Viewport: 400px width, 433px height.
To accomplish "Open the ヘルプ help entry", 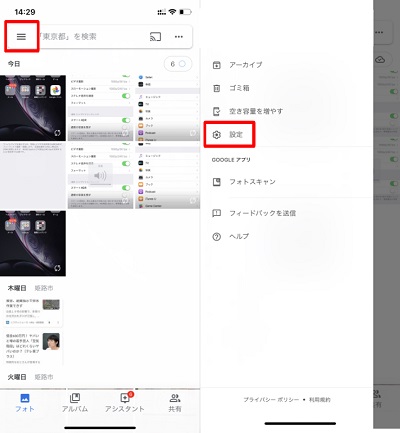I will [231, 236].
